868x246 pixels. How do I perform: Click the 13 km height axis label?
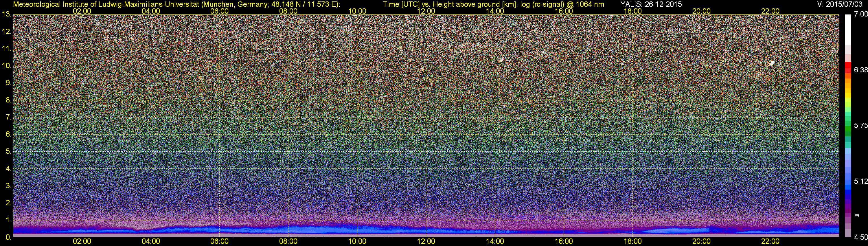[6, 14]
